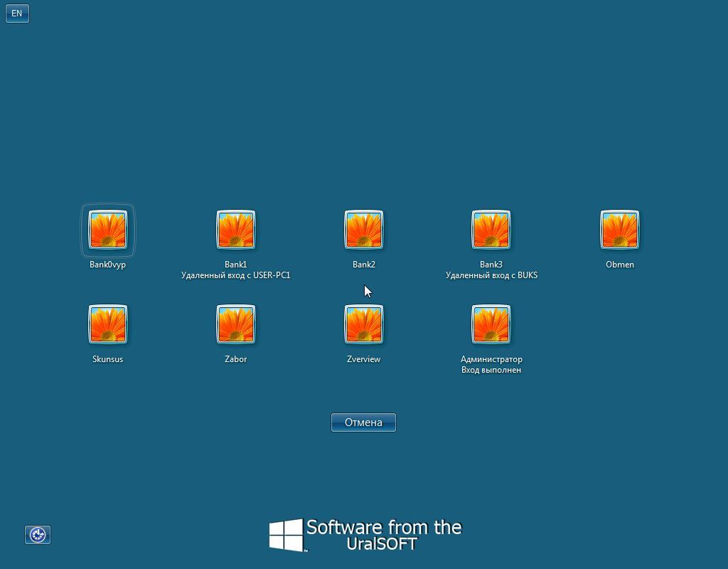Click the 'Удаленный вход с USER-PC1' status text
Image resolution: width=728 pixels, height=569 pixels.
(x=236, y=275)
